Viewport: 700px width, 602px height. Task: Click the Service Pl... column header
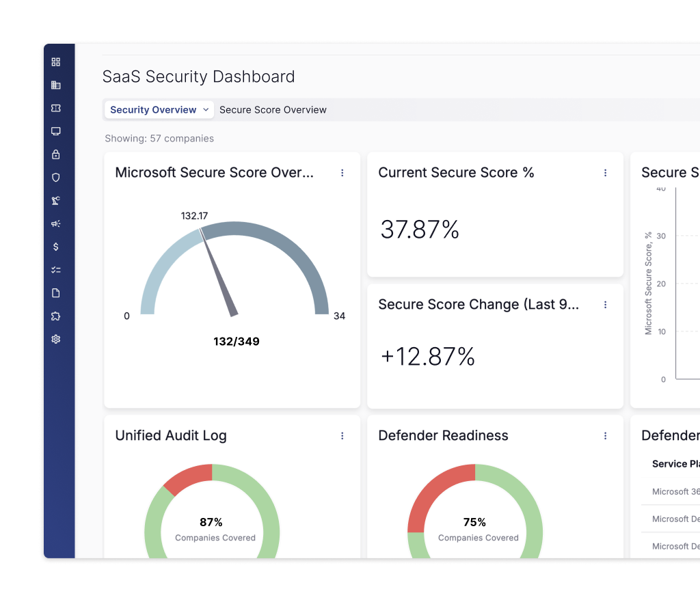click(x=676, y=464)
